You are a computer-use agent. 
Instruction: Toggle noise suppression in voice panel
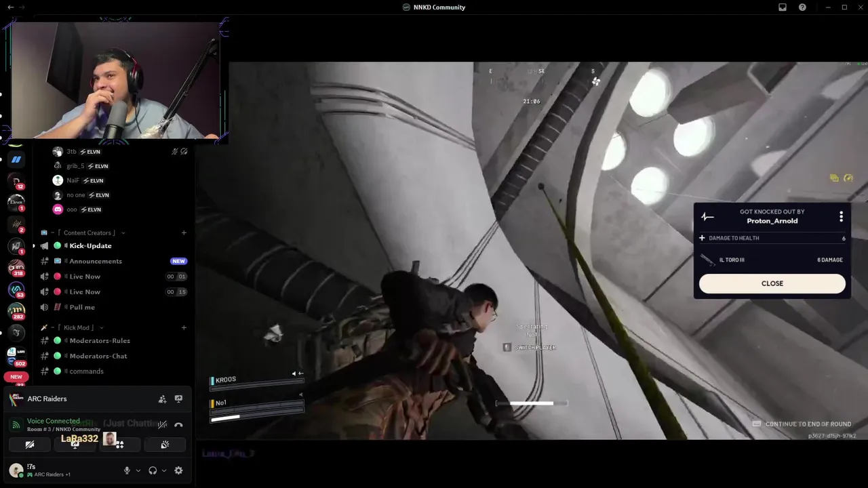point(162,425)
